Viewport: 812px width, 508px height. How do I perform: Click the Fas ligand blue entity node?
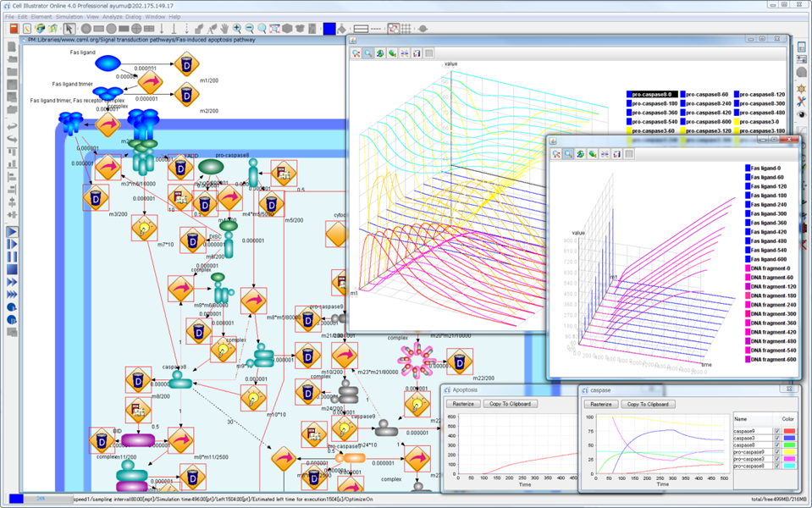108,63
